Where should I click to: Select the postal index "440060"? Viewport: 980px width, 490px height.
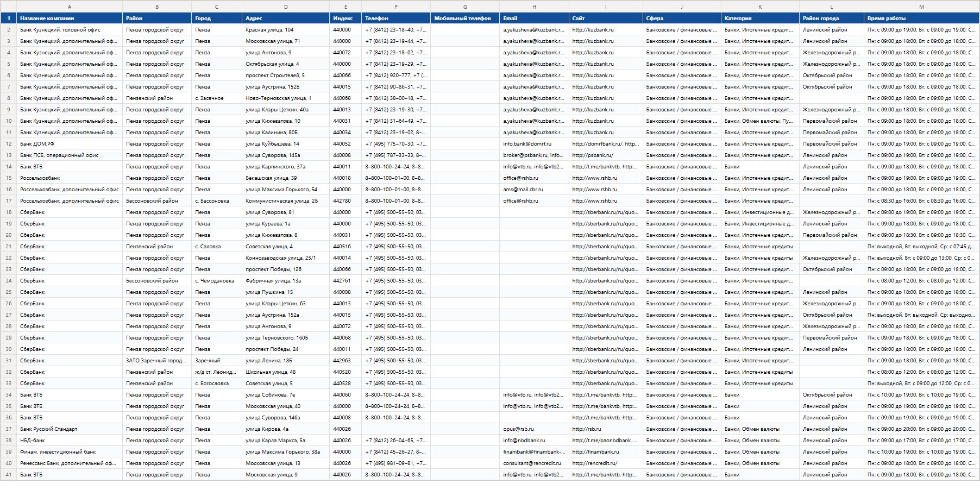click(x=345, y=395)
